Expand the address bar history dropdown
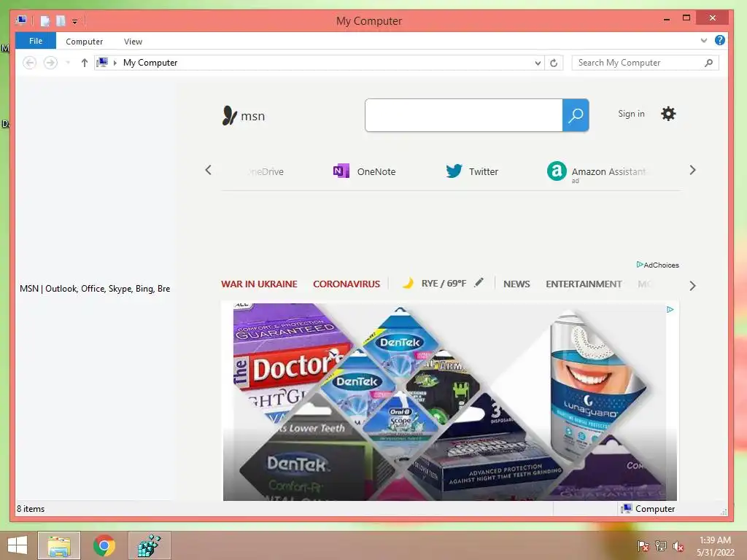747x560 pixels. click(x=538, y=63)
